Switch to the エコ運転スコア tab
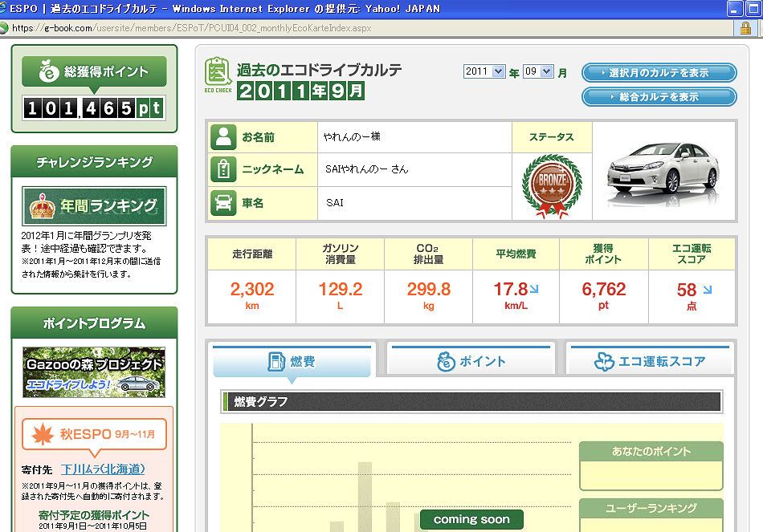 [650, 361]
